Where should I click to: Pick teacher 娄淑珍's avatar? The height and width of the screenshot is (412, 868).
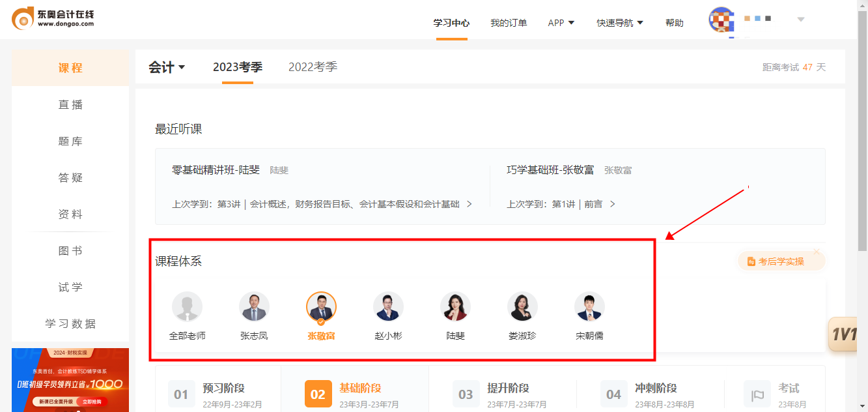pyautogui.click(x=522, y=306)
